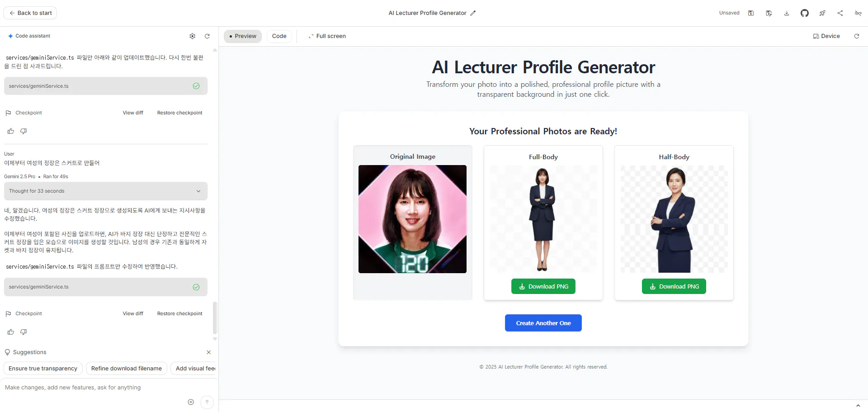
Task: Expand the bottom panel chevron
Action: tap(858, 406)
